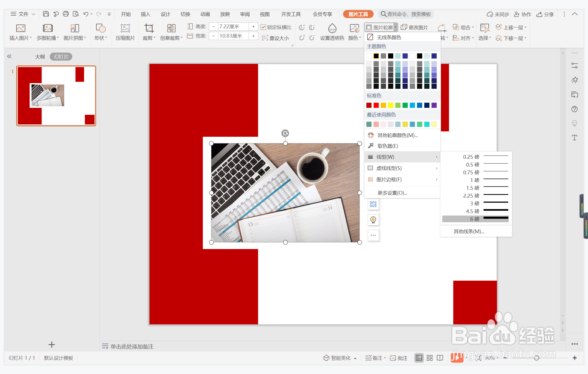
Task: Switch to reading view icon
Action: 440,358
